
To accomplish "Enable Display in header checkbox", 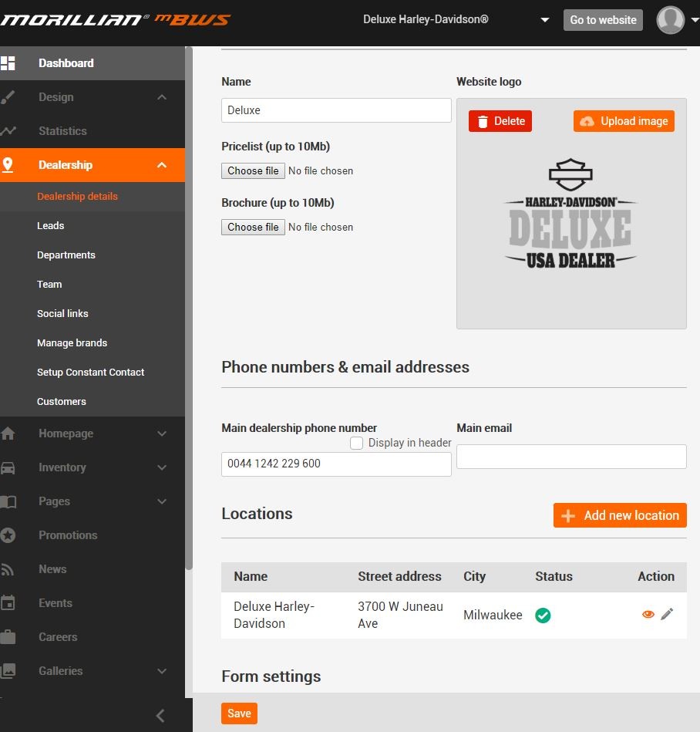I will (356, 443).
